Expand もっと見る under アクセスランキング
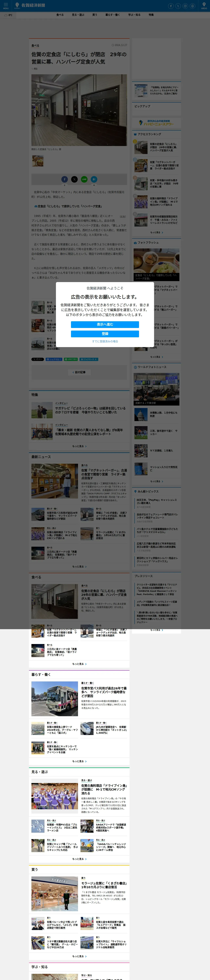Screen dimensions: 210x980 (x=156, y=232)
